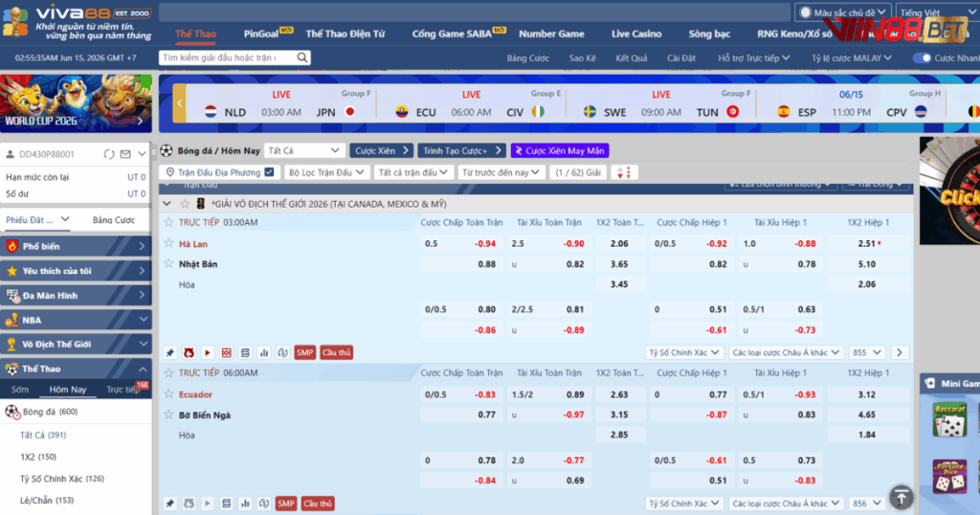The width and height of the screenshot is (980, 515).
Task: Click the Cược Xiên button
Action: click(381, 150)
